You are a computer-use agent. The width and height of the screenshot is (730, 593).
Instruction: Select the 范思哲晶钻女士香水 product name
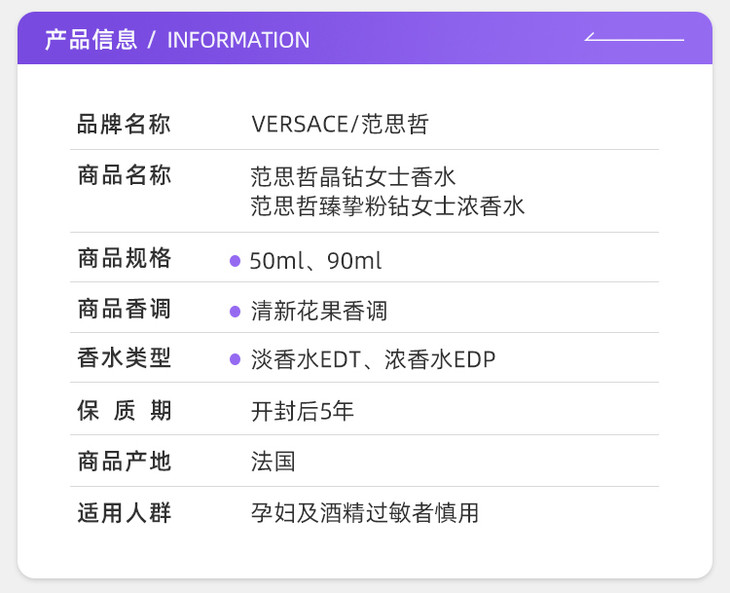pos(353,177)
